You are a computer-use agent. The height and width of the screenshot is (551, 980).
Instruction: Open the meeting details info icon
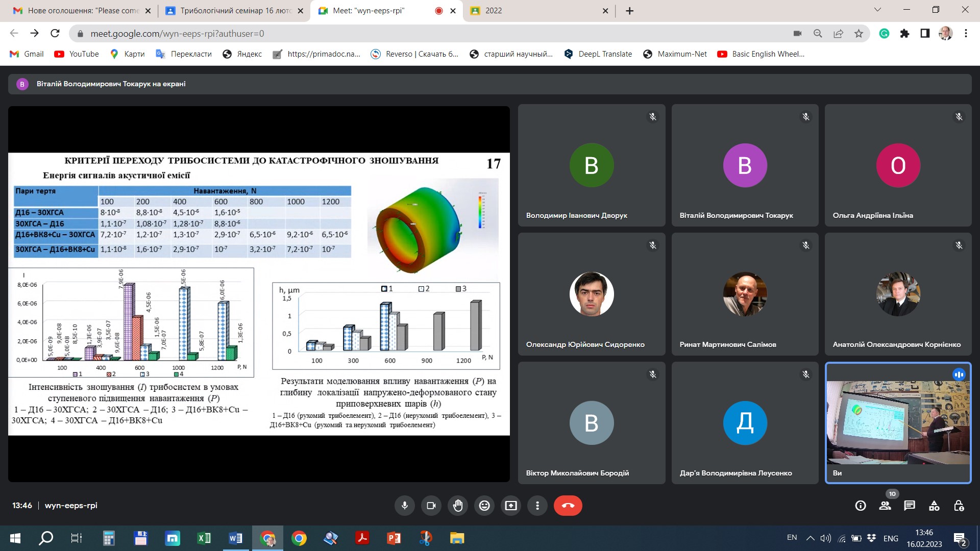[x=861, y=506]
